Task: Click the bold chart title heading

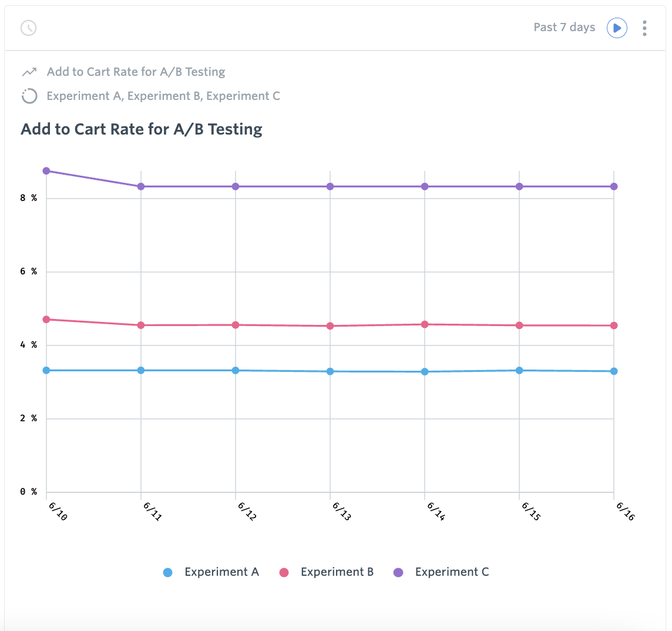Action: [142, 129]
